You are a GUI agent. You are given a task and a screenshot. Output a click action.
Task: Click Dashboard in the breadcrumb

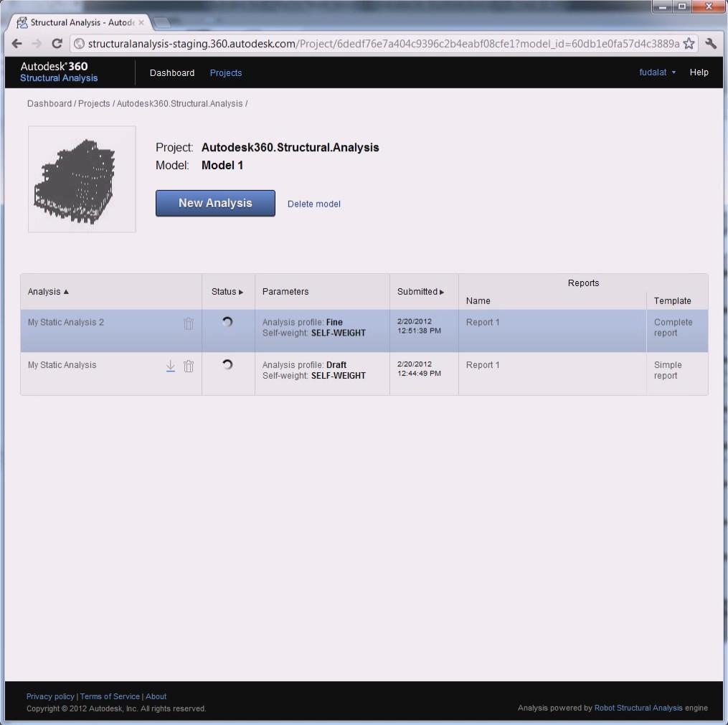49,103
